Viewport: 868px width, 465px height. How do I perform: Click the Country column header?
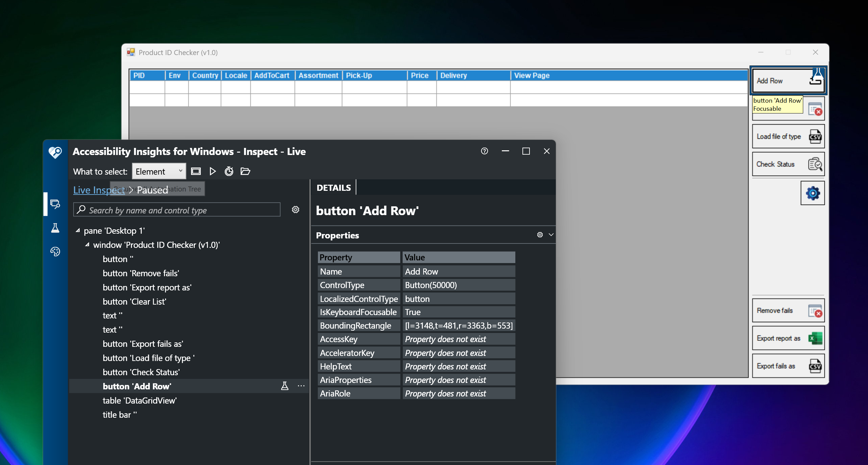click(205, 75)
